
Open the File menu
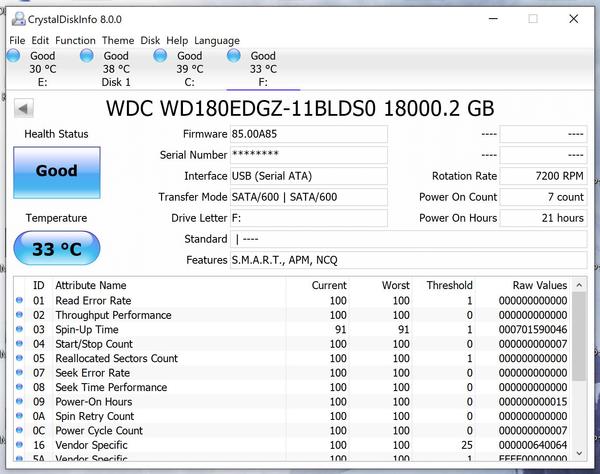click(18, 40)
